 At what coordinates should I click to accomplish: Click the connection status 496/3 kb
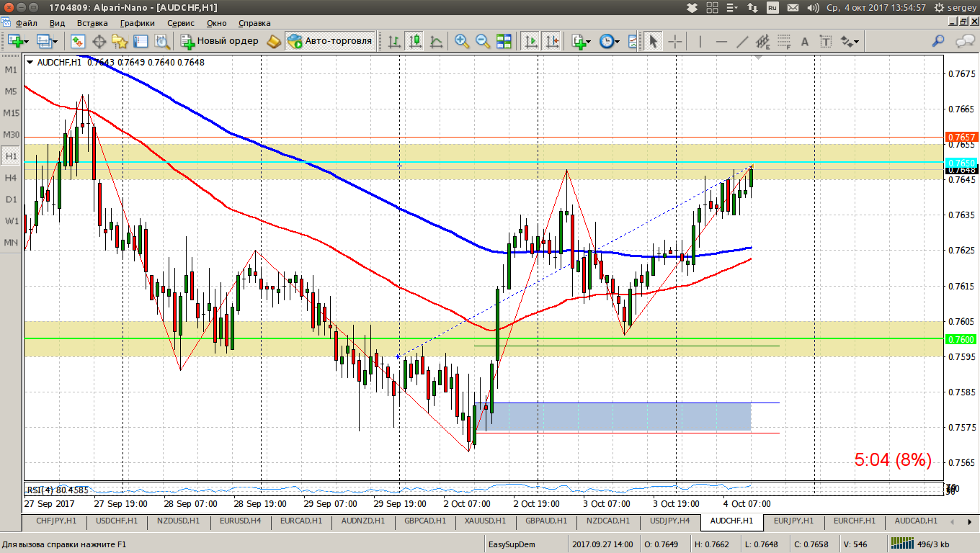[920, 544]
